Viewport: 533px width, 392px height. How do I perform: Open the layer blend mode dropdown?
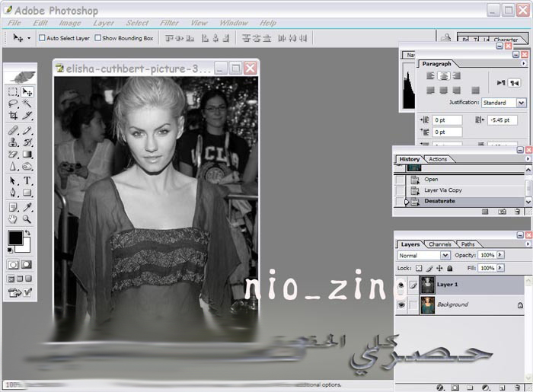point(445,256)
